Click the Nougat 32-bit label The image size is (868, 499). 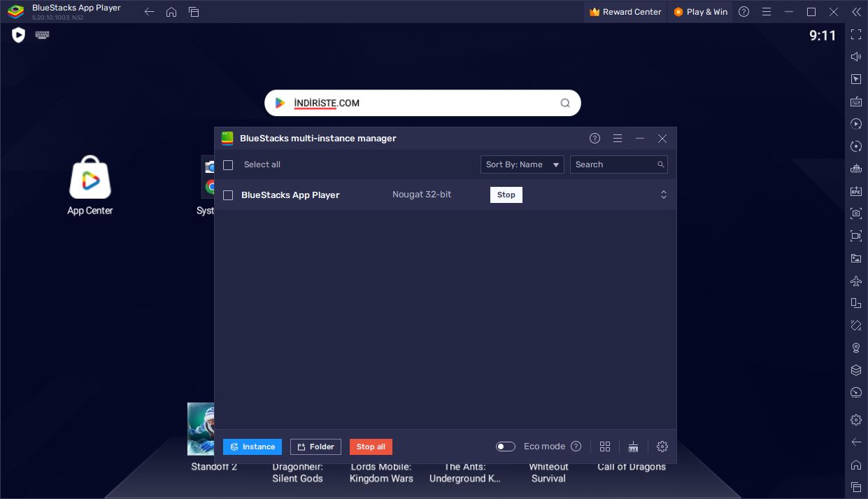pos(422,195)
